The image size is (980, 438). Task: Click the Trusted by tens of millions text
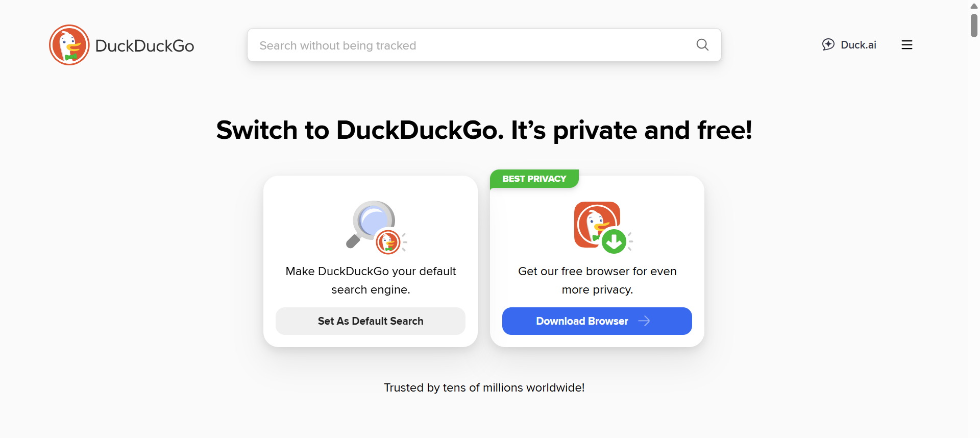(x=484, y=388)
